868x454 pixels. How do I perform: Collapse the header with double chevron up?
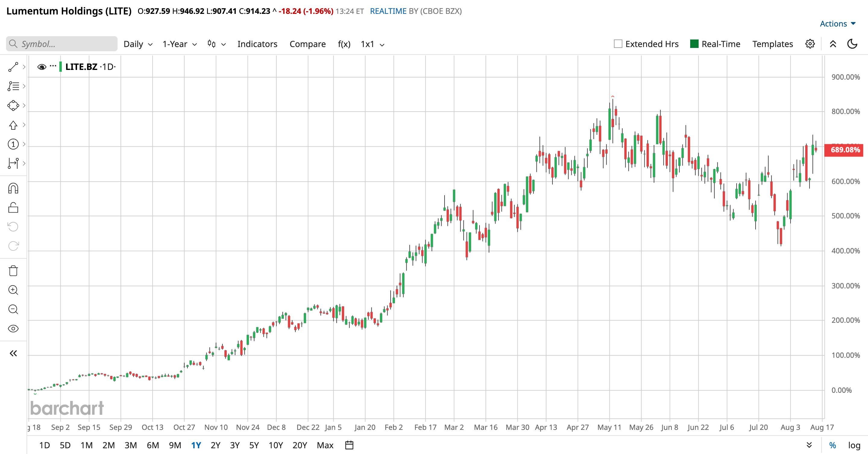(x=833, y=44)
